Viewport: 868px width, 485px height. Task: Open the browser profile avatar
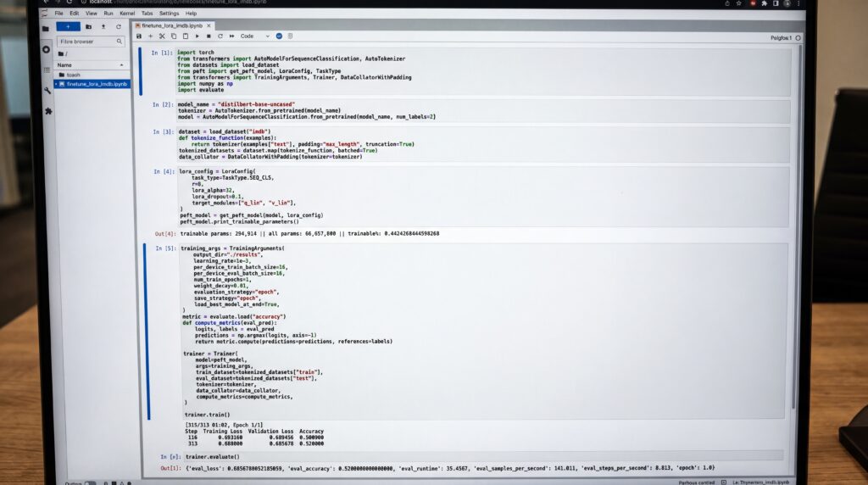(787, 3)
